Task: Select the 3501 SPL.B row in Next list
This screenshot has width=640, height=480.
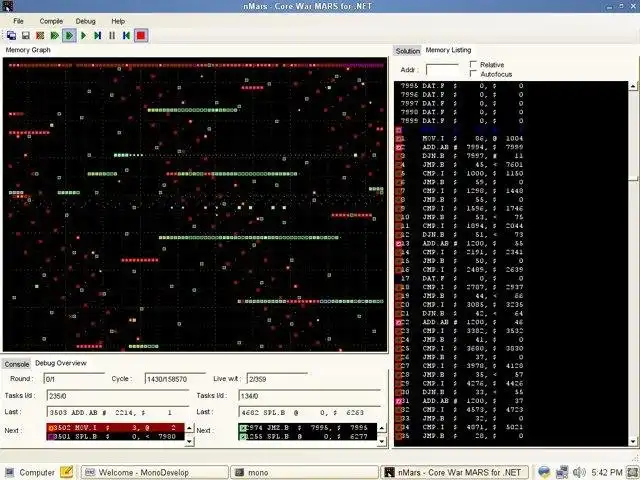Action: 116,436
